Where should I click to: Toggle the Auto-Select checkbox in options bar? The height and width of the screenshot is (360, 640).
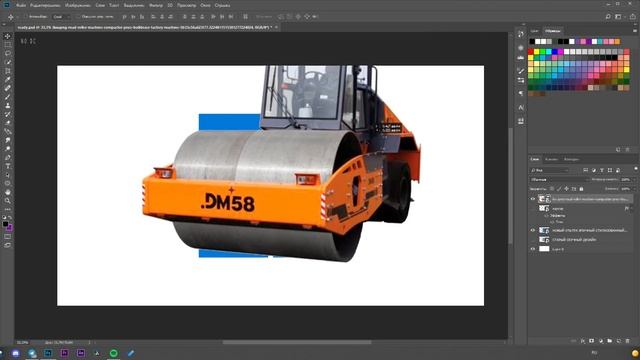coord(26,17)
